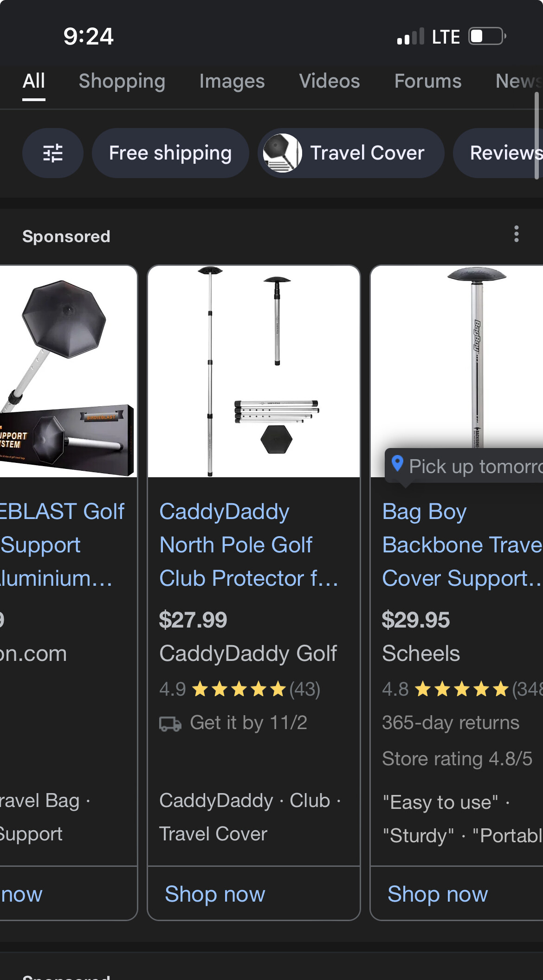543x980 pixels.
Task: Tap the blue location pin icon
Action: pyautogui.click(x=397, y=464)
